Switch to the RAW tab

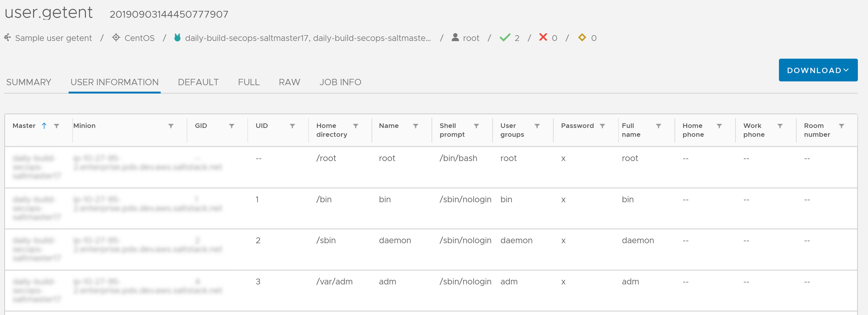tap(289, 82)
